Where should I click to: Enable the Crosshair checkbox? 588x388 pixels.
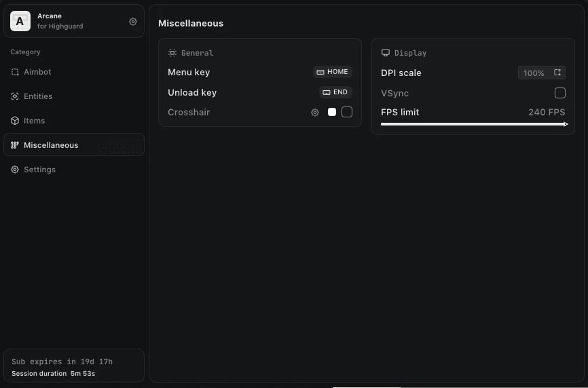pyautogui.click(x=347, y=112)
